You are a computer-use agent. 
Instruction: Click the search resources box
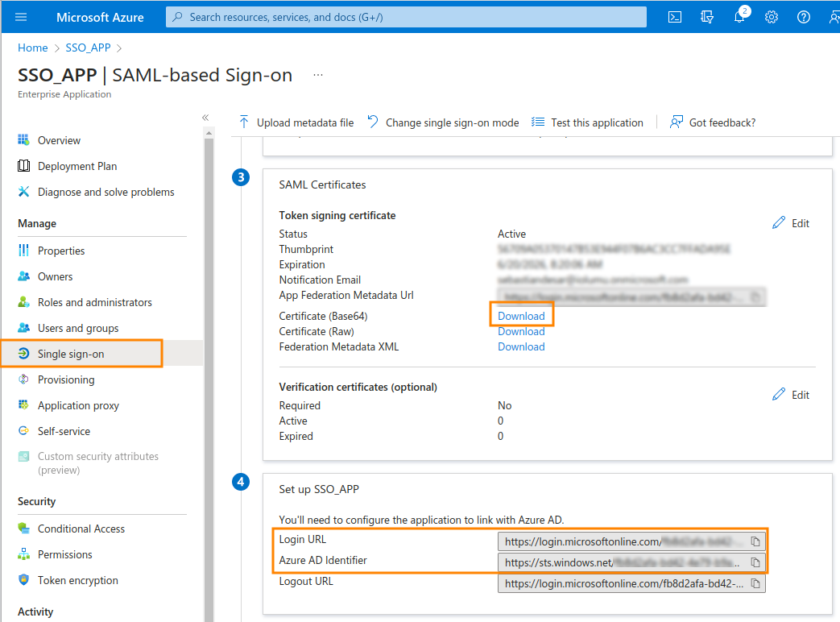tap(406, 17)
